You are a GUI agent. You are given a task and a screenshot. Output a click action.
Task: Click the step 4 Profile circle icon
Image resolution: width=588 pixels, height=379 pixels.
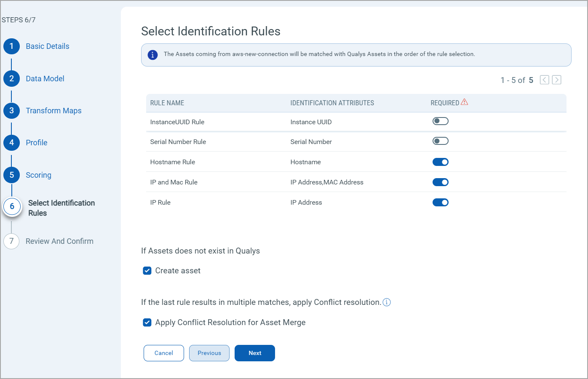(11, 142)
